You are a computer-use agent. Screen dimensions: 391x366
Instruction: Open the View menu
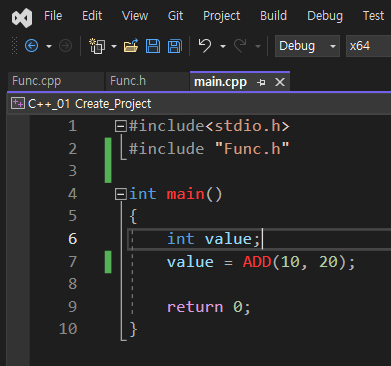pos(135,16)
